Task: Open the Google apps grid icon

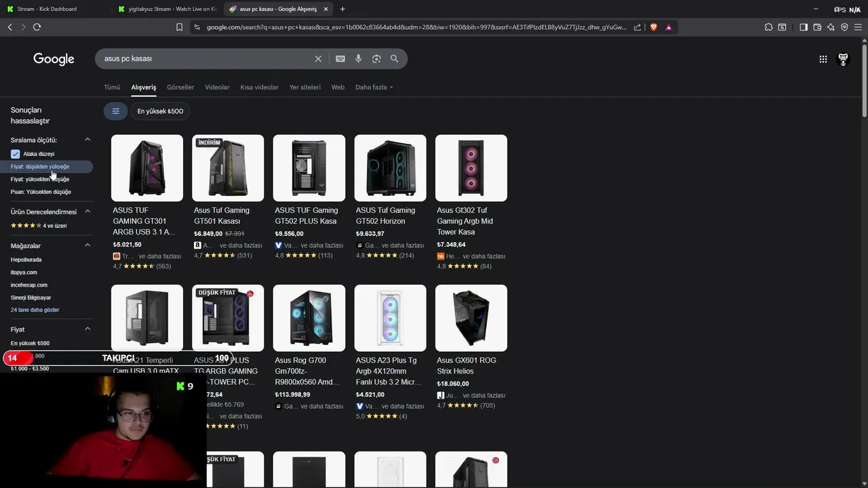Action: coord(823,59)
